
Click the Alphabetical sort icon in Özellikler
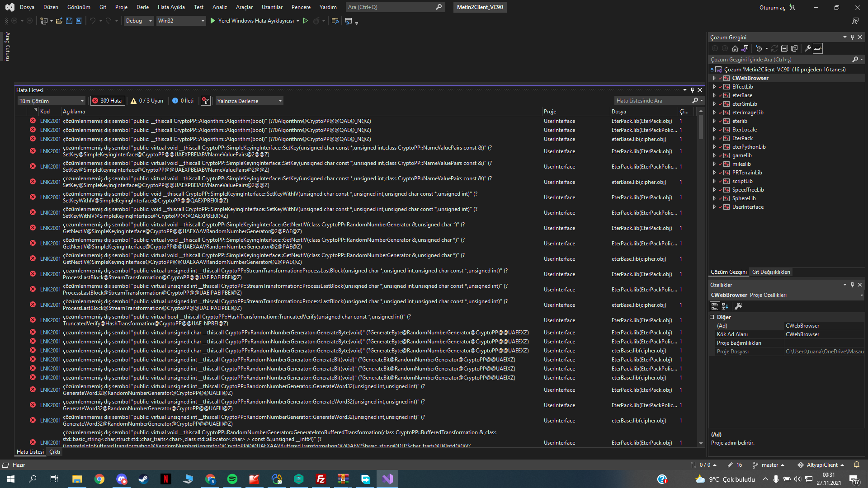(x=725, y=306)
